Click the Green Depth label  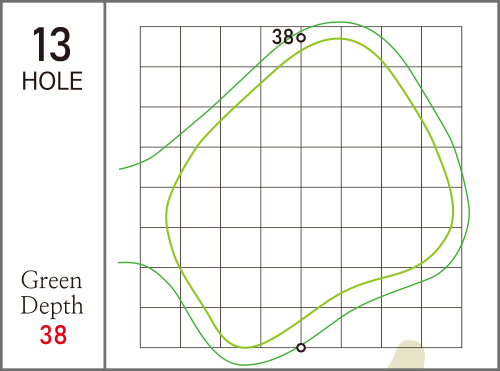click(x=52, y=293)
